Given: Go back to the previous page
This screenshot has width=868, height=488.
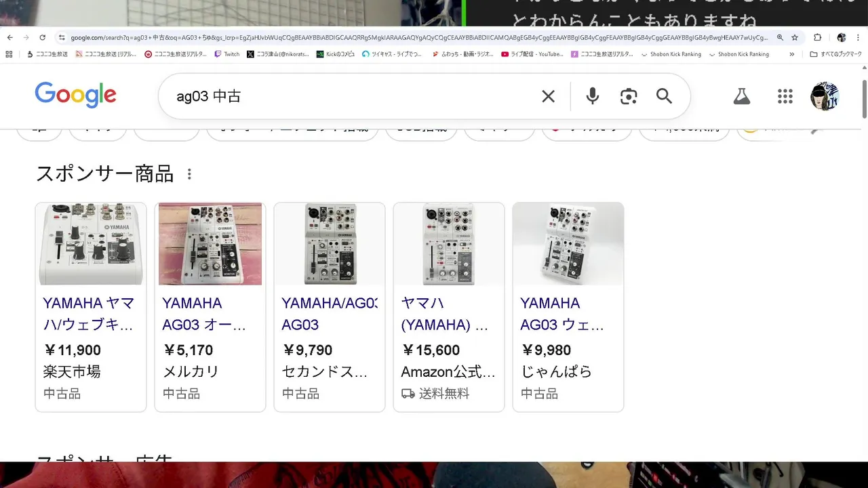Looking at the screenshot, I should (x=10, y=38).
